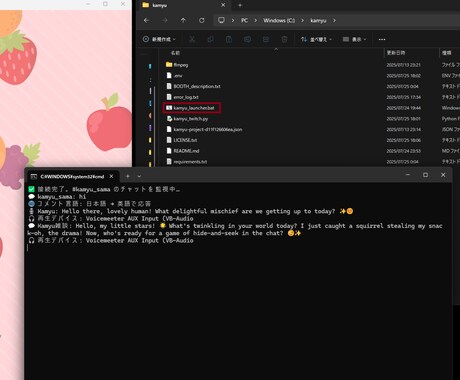This screenshot has height=380, width=460.
Task: Click the Paste icon in Explorer toolbar
Action: click(229, 39)
